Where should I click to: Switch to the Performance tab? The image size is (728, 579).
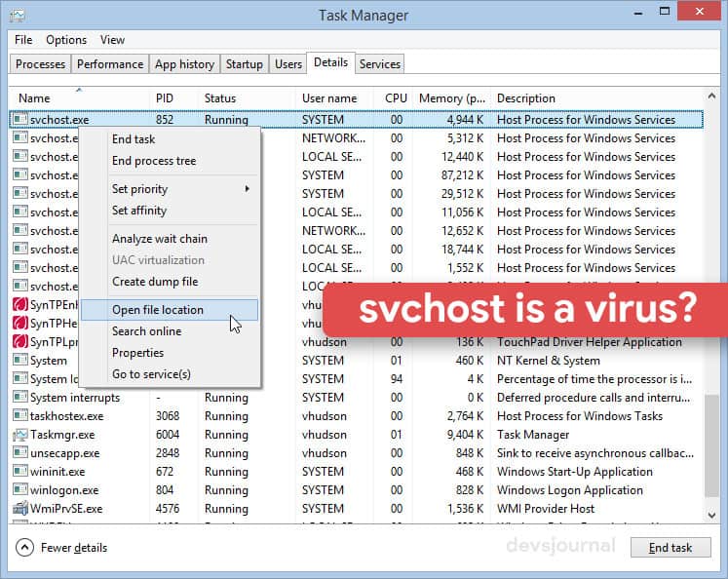click(x=110, y=64)
